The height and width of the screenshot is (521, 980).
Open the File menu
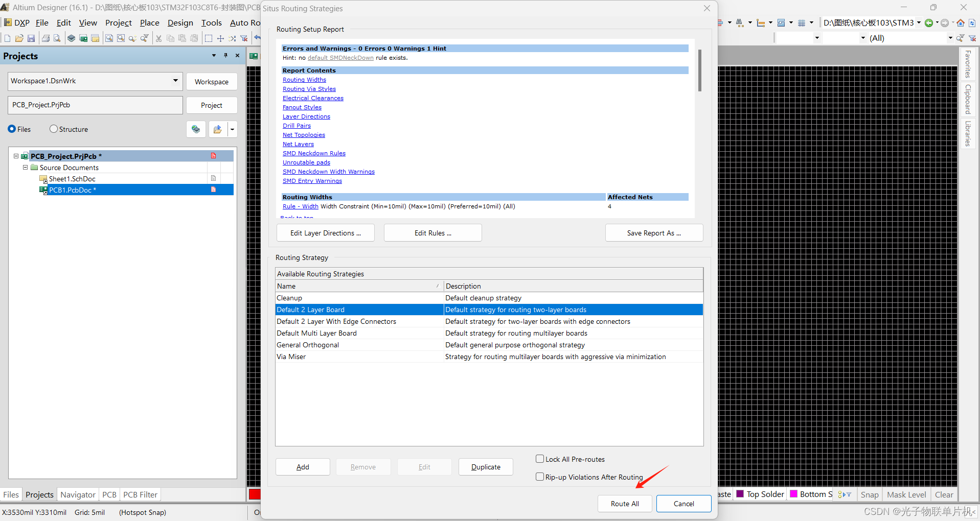tap(42, 23)
